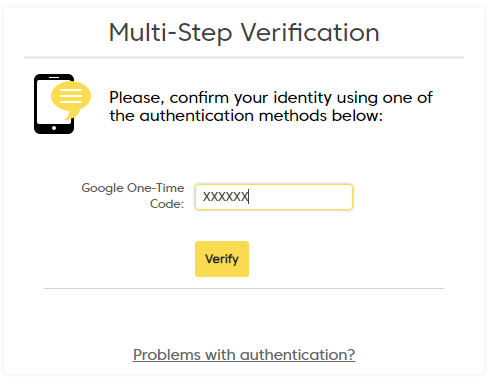
Task: Click the white screen area of phone icon
Action: pos(45,107)
